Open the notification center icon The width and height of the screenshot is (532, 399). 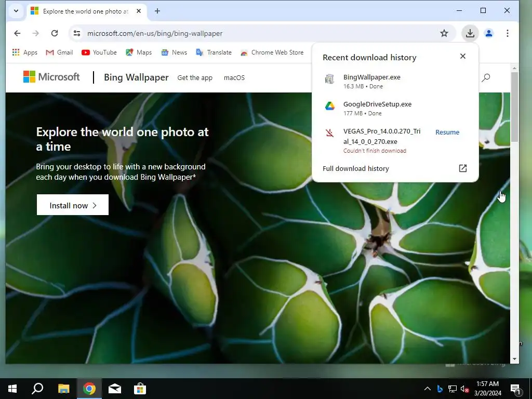(515, 389)
